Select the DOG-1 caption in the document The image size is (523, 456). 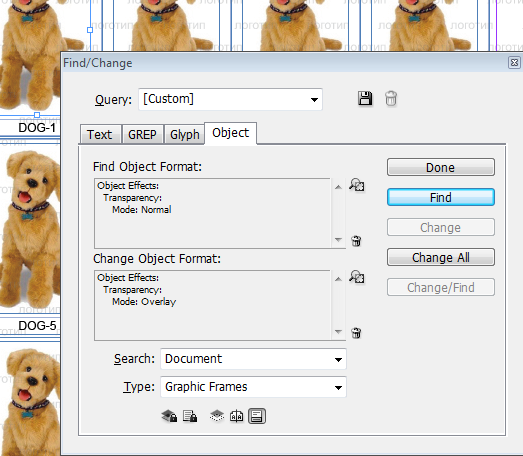(37, 128)
